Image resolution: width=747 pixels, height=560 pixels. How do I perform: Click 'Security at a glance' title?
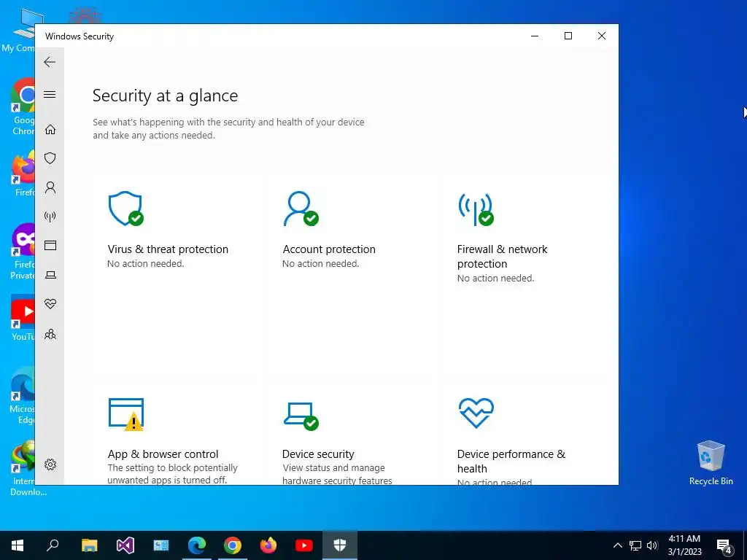click(x=166, y=96)
